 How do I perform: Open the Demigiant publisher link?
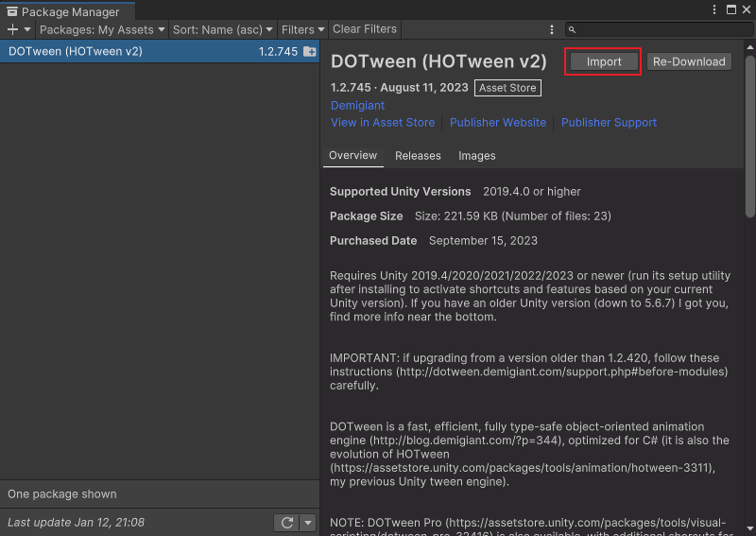357,105
